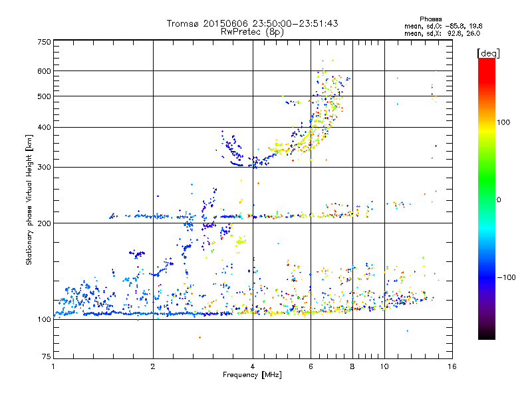Click the 'Stationary phase Virtual Height [km]' axis label
This screenshot has width=532, height=399.
(29, 200)
